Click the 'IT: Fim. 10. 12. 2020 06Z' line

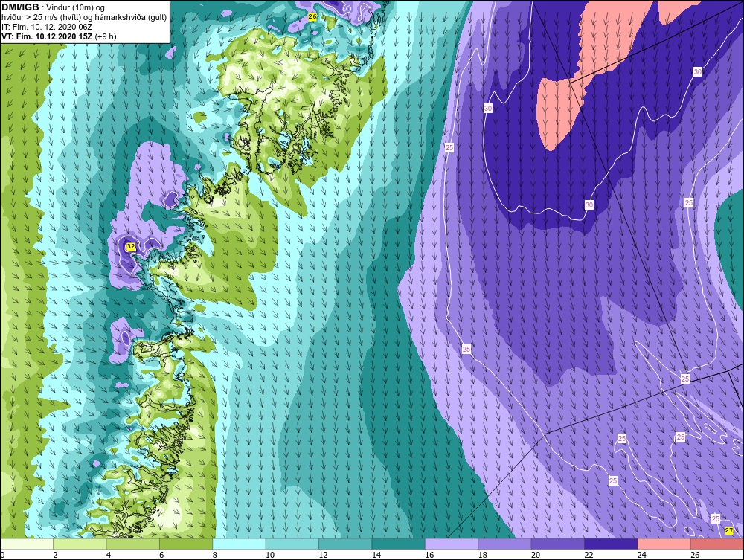(47, 27)
